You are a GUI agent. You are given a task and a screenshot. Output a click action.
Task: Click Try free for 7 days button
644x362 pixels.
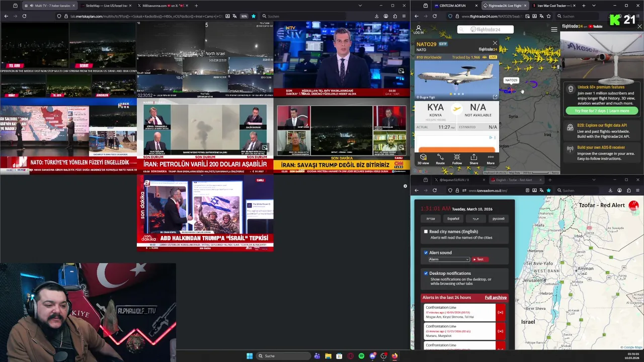(x=602, y=111)
